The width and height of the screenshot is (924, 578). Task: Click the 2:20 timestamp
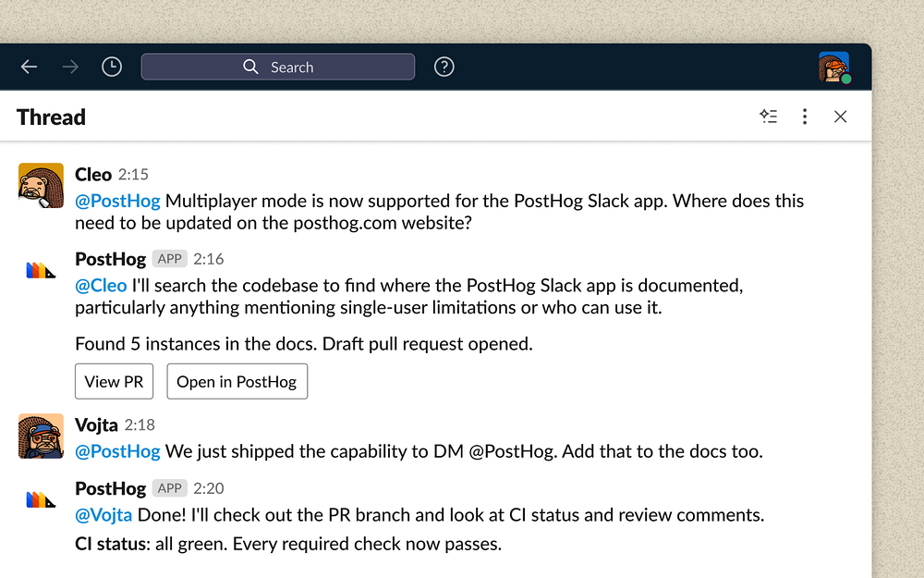click(209, 488)
